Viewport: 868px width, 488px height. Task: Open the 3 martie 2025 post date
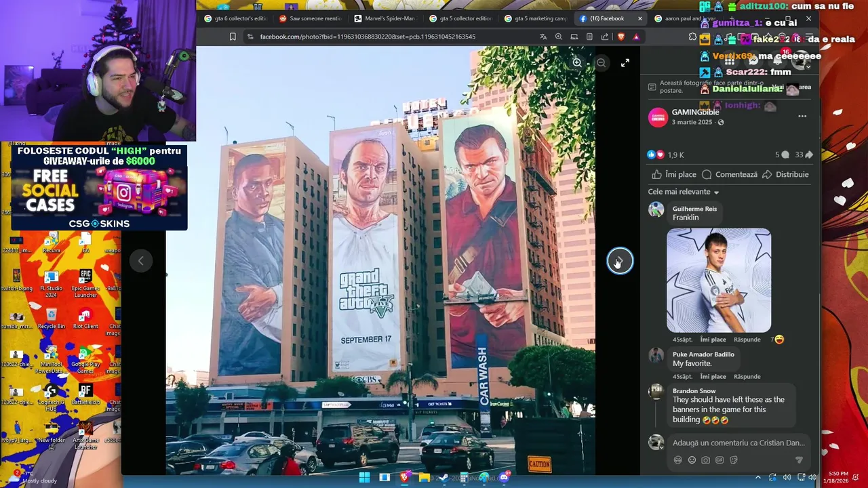(x=692, y=122)
